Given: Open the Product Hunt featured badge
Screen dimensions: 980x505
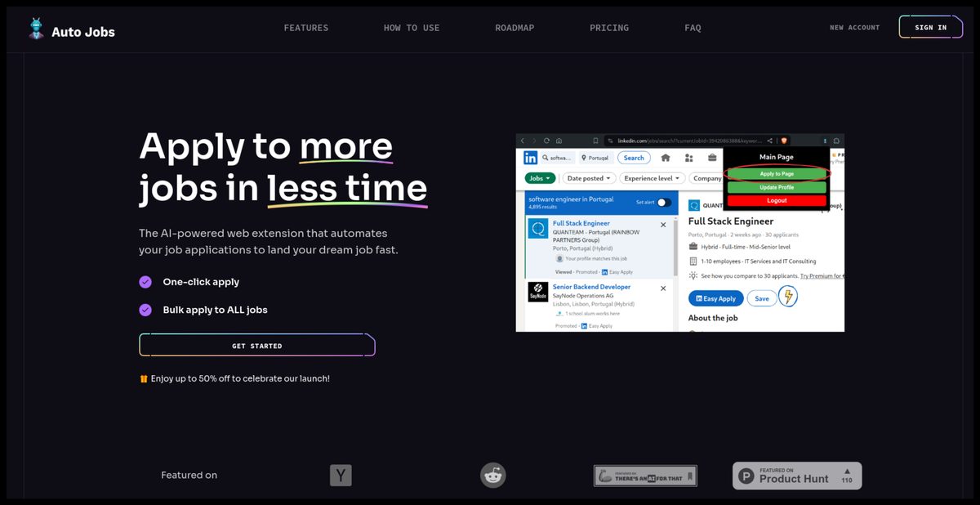Looking at the screenshot, I should pyautogui.click(x=797, y=476).
